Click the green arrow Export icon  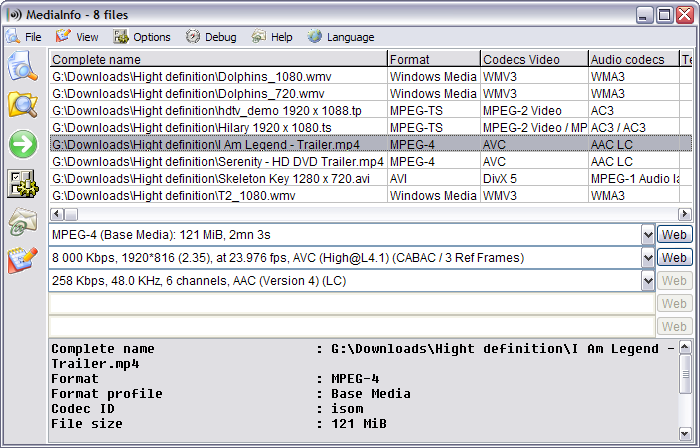23,144
